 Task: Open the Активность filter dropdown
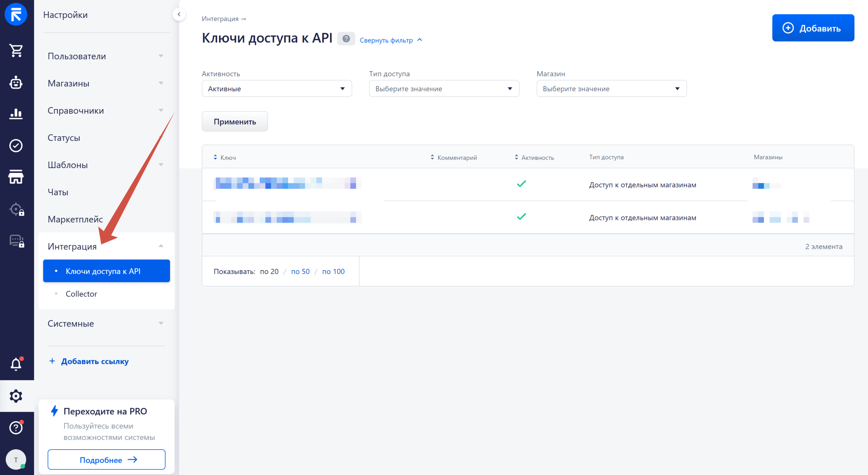coord(277,89)
